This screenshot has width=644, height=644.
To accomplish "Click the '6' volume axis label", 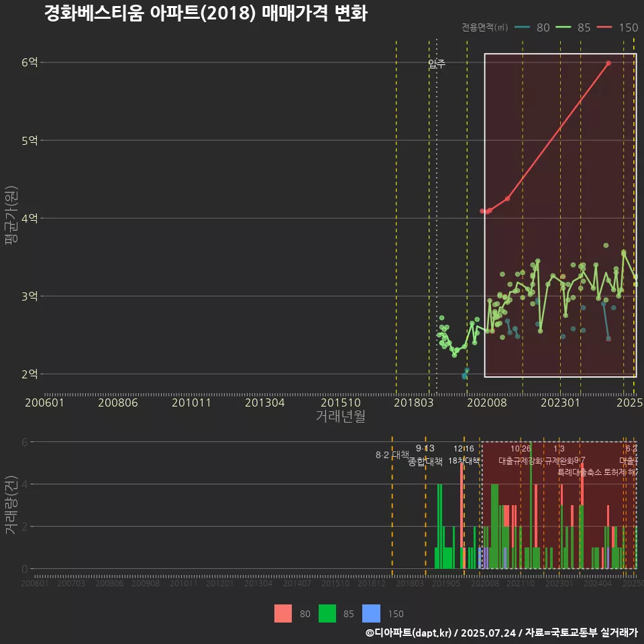I will tap(25, 442).
